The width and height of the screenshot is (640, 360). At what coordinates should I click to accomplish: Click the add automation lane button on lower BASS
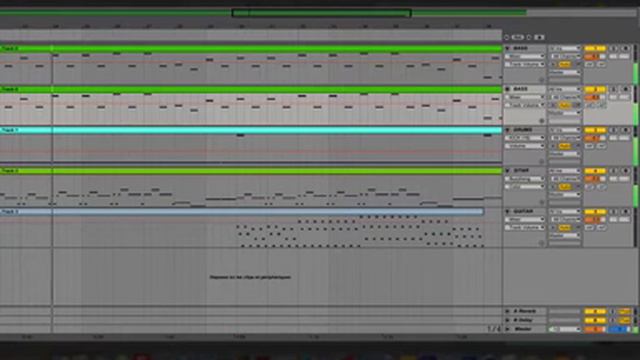click(542, 120)
